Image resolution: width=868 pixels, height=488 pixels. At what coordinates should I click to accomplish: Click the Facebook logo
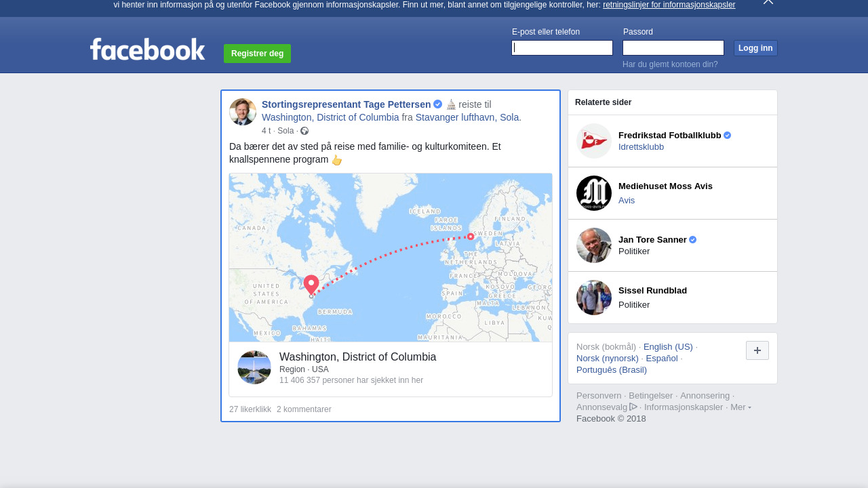point(147,49)
